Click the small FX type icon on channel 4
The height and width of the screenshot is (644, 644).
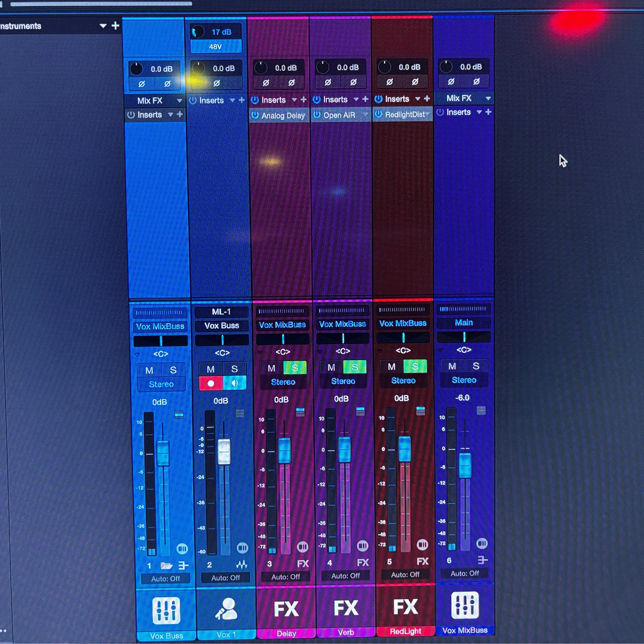[363, 562]
